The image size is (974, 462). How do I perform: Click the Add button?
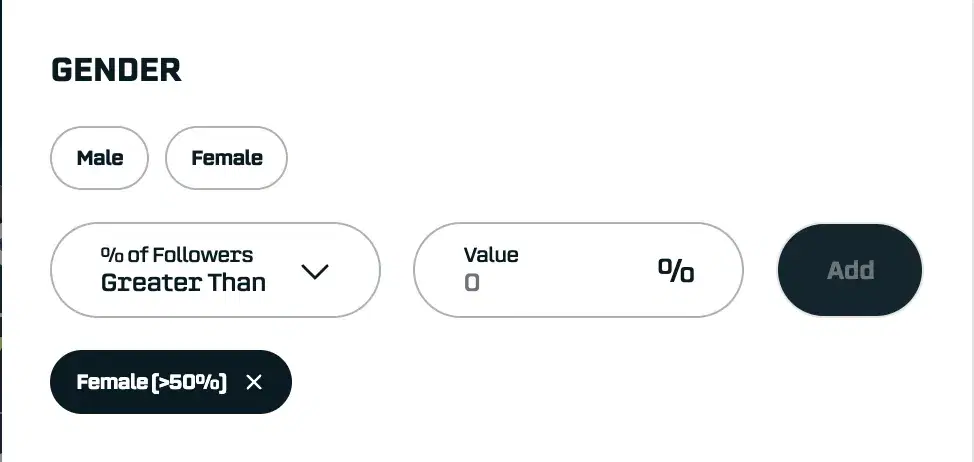[850, 270]
